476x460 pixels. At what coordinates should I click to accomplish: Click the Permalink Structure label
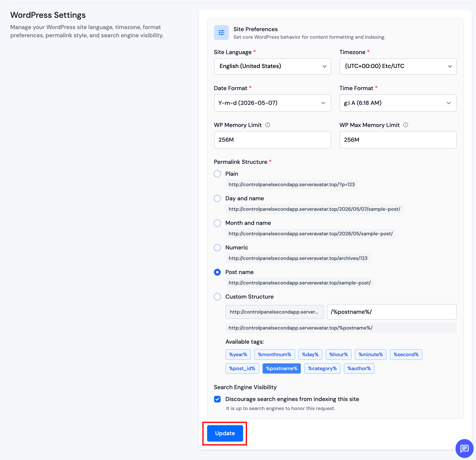240,162
